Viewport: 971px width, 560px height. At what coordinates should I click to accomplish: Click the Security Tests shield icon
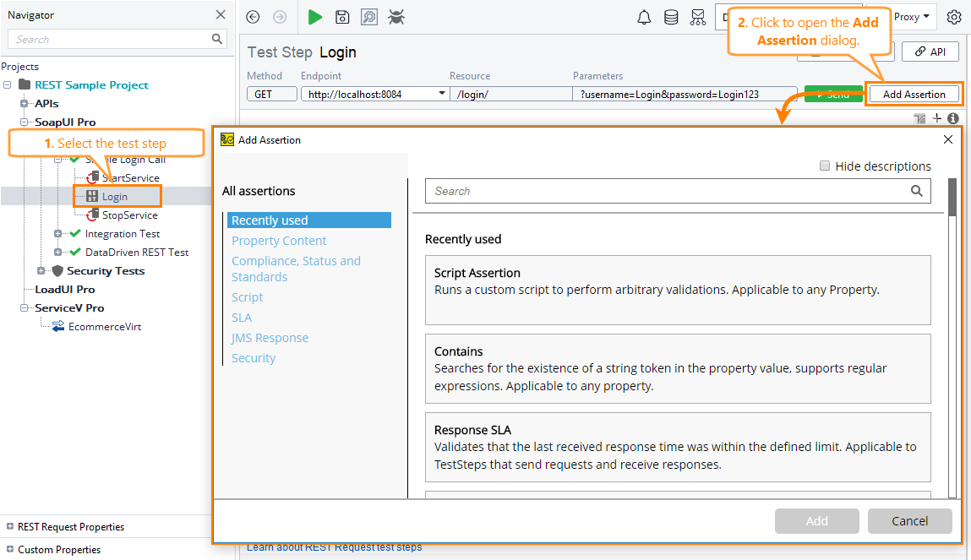coord(57,270)
